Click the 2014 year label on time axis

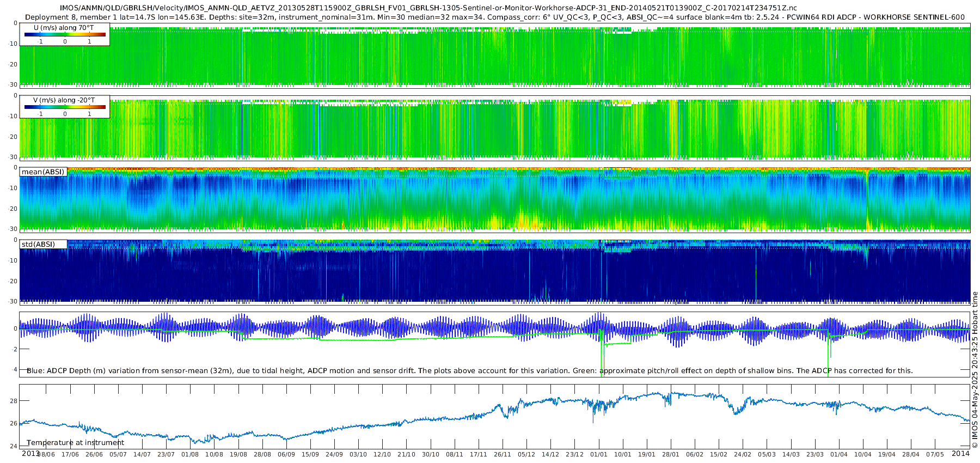point(960,453)
